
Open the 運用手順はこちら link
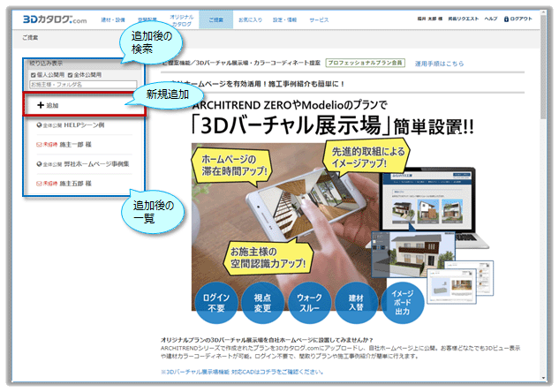point(439,64)
